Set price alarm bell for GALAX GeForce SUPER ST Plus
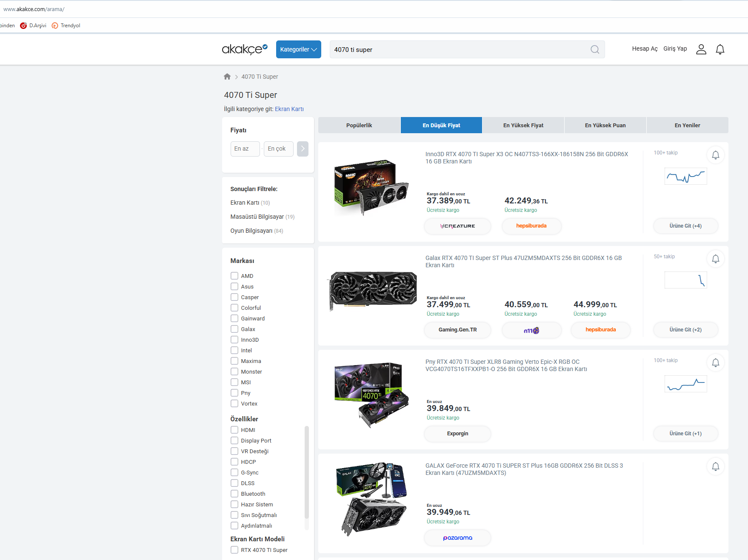This screenshot has width=748, height=560. [716, 466]
